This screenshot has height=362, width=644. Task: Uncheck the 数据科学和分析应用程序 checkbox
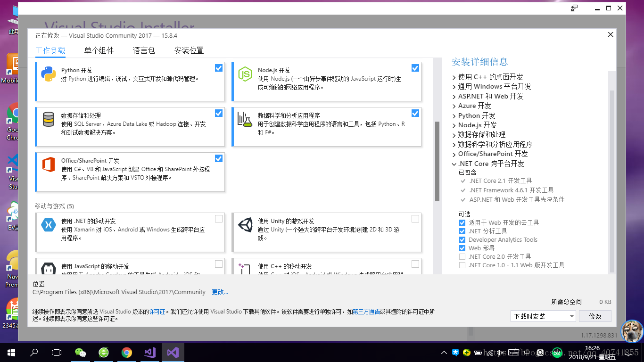[x=415, y=113]
